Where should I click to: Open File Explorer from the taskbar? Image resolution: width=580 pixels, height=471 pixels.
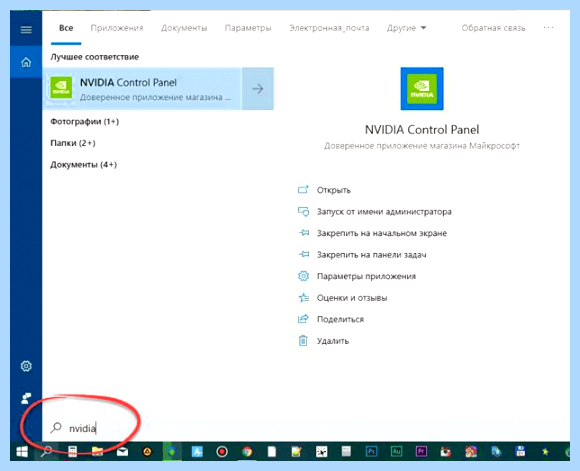coord(97,451)
